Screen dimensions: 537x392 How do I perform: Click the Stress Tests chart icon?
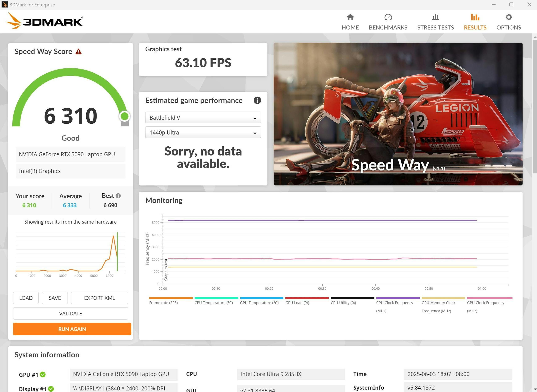click(x=435, y=17)
